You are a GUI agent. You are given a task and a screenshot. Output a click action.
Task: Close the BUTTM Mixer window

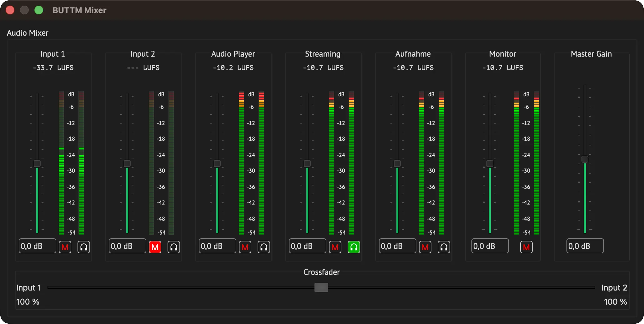pyautogui.click(x=10, y=10)
